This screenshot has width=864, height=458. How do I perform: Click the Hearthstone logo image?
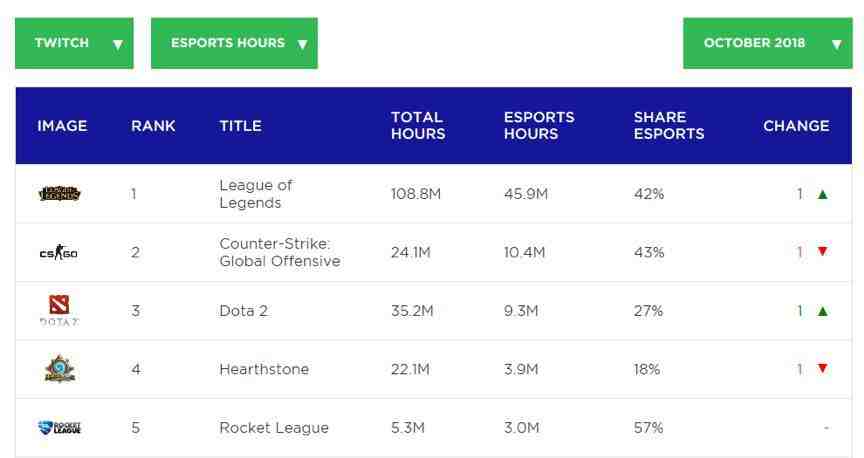[x=60, y=369]
